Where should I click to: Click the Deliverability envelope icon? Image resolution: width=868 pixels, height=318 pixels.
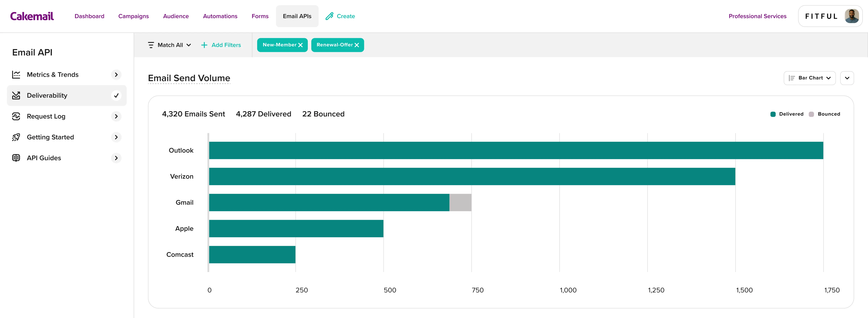click(16, 96)
